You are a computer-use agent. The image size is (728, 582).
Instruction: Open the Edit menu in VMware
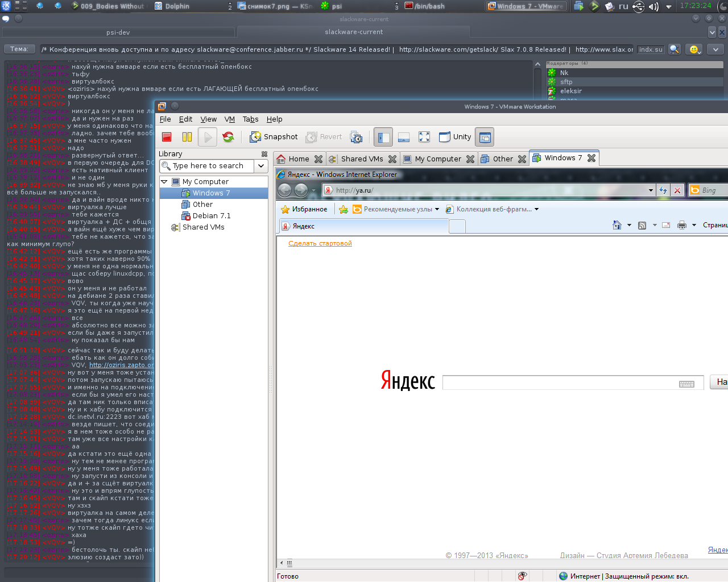pos(185,119)
